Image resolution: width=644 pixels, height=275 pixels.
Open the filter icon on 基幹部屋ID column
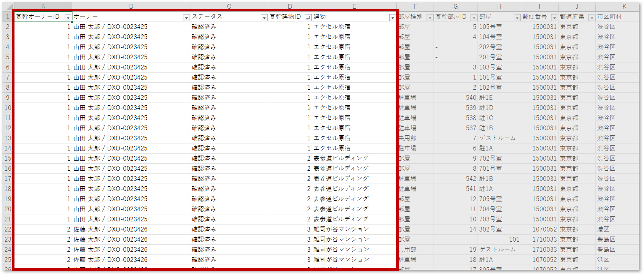[474, 17]
